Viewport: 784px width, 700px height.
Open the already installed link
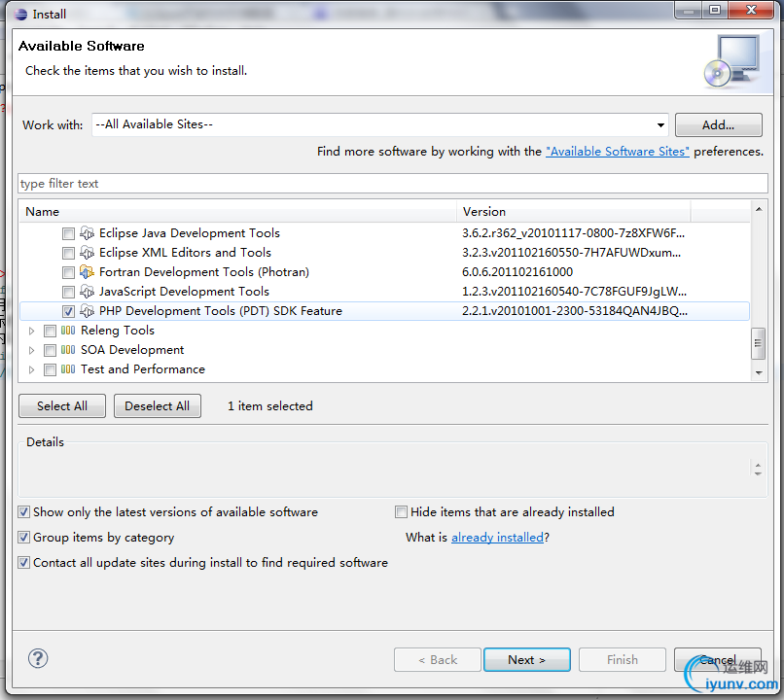point(497,538)
